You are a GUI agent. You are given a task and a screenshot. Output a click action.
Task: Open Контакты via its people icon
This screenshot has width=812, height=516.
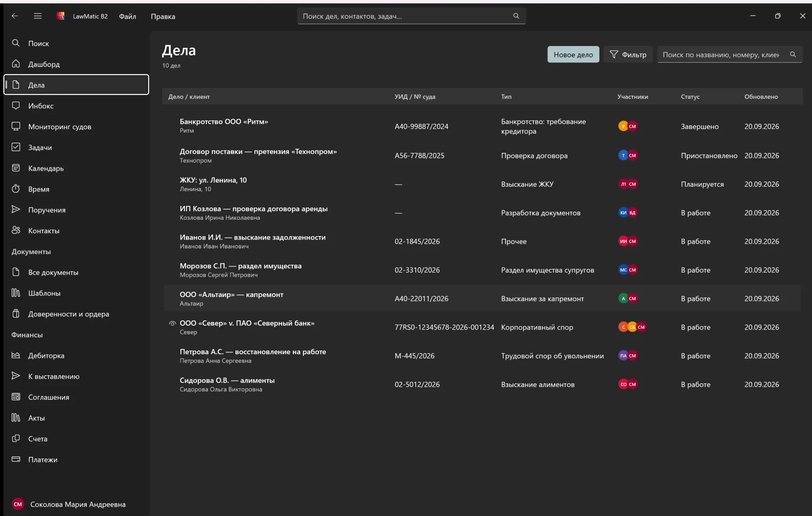tap(16, 230)
